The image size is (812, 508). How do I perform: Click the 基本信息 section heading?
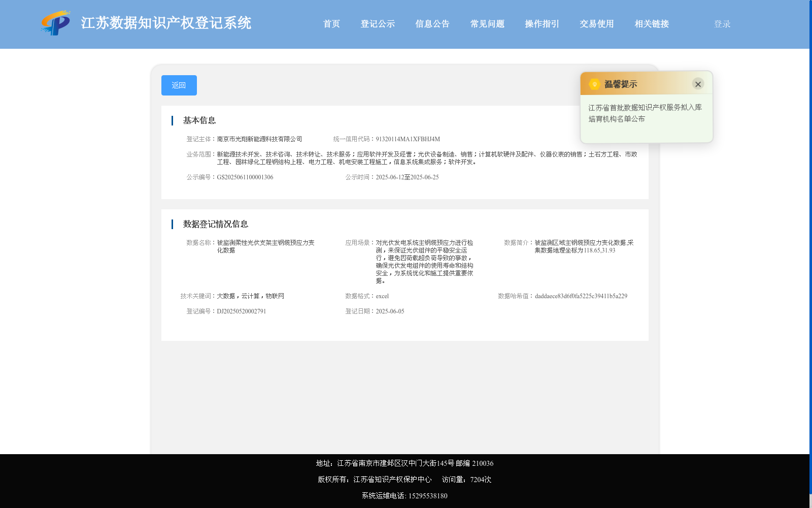(199, 120)
